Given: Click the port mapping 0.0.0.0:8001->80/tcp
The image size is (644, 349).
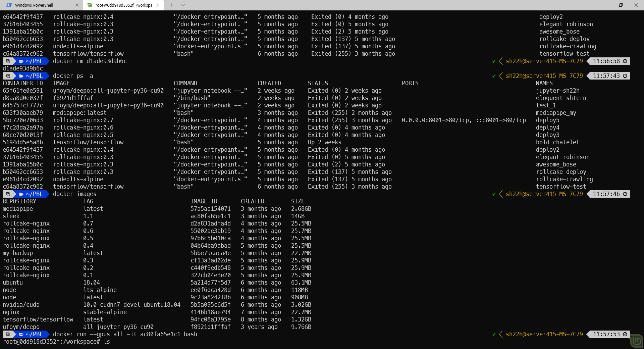Looking at the screenshot, I should [437, 120].
